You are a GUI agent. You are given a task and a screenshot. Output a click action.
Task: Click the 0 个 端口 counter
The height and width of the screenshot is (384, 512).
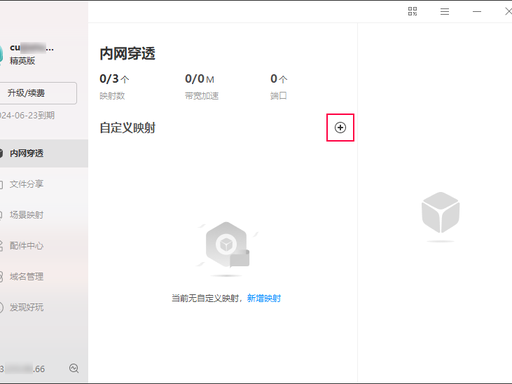tap(279, 86)
